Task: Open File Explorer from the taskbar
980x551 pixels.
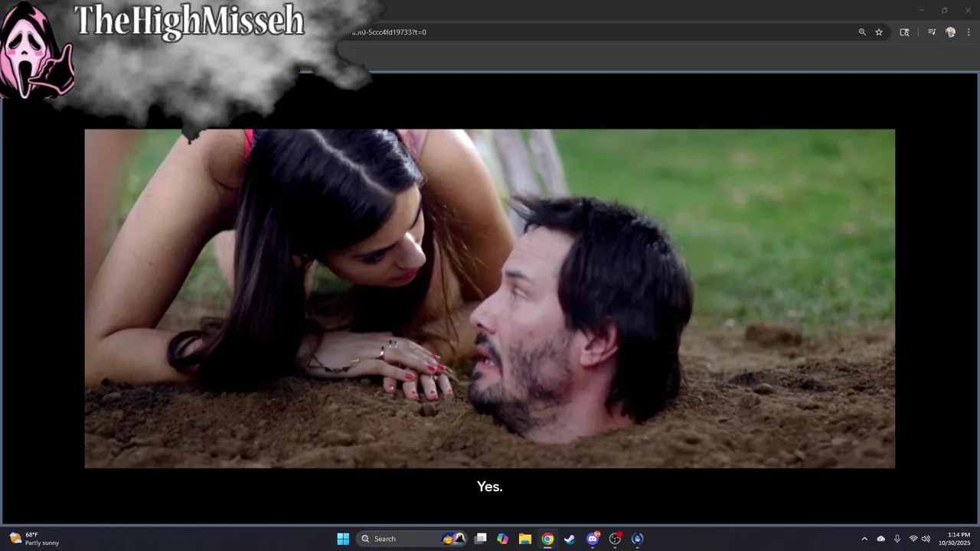Action: pos(524,539)
